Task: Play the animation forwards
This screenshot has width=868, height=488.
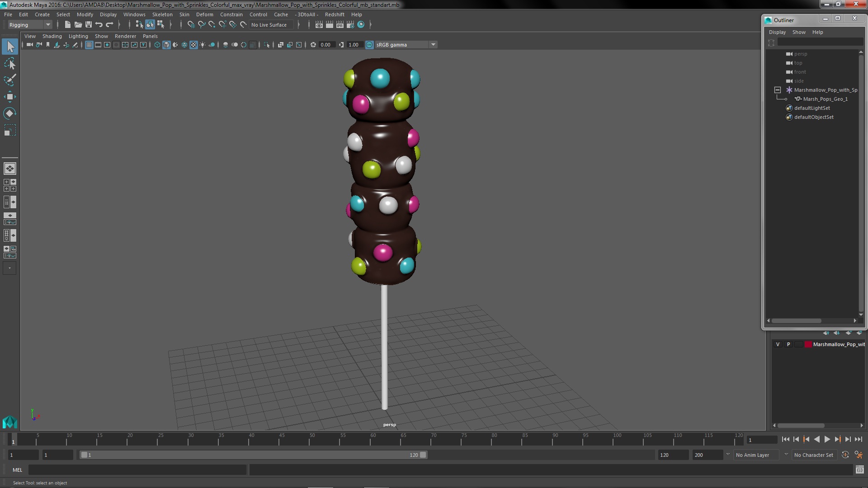Action: click(827, 439)
